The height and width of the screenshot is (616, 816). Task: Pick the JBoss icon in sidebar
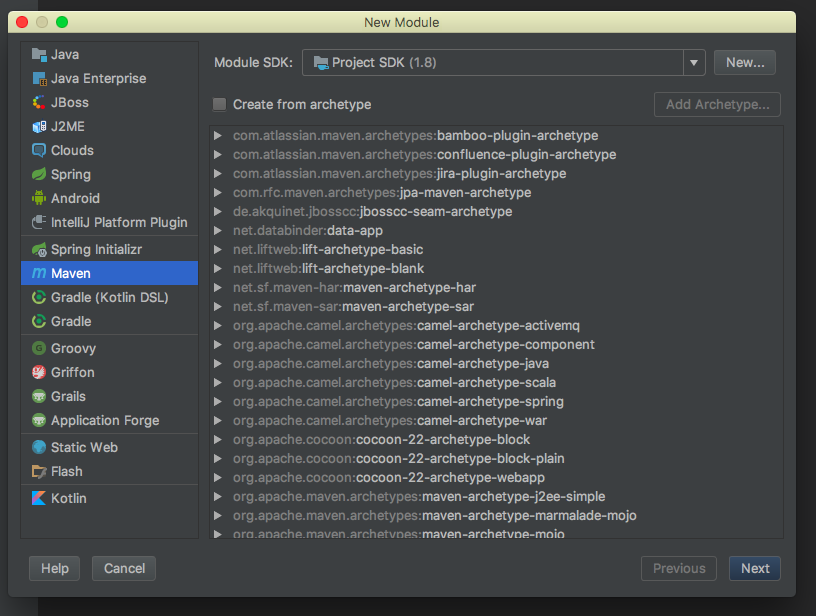[x=39, y=102]
